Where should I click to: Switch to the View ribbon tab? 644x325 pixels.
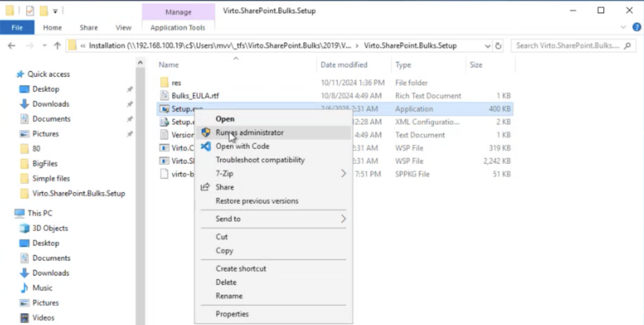(x=123, y=28)
